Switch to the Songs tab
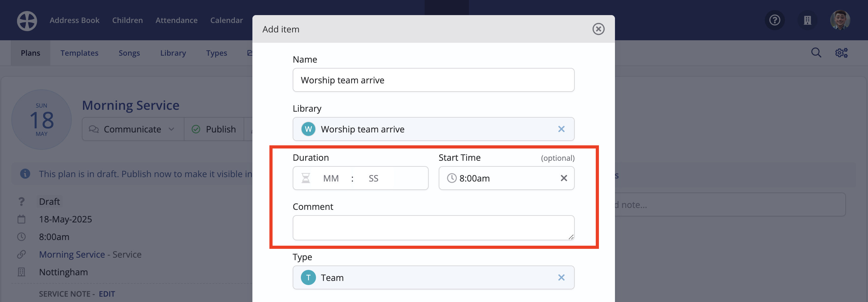868x302 pixels. (129, 53)
